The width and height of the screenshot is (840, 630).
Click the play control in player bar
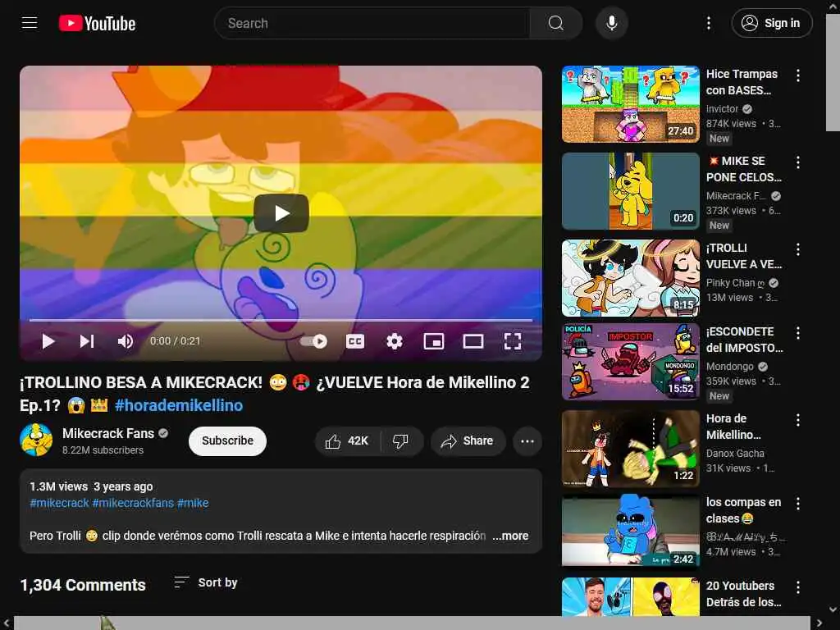pos(48,341)
